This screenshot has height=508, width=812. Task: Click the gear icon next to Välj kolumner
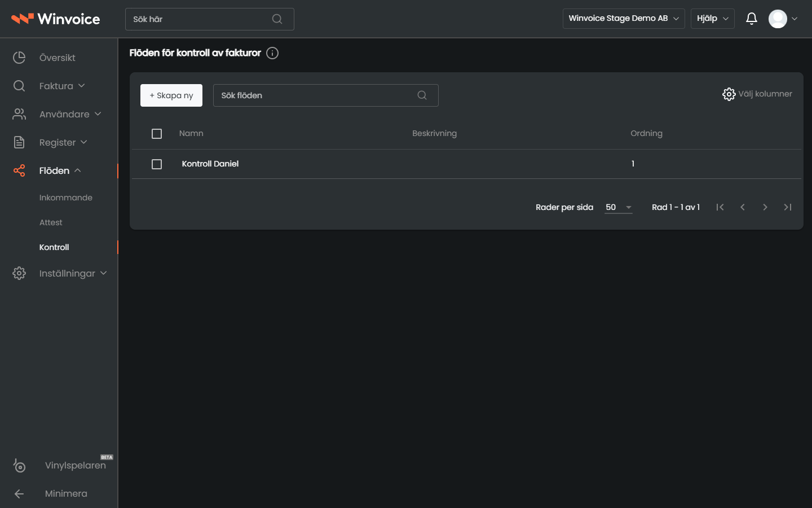729,94
